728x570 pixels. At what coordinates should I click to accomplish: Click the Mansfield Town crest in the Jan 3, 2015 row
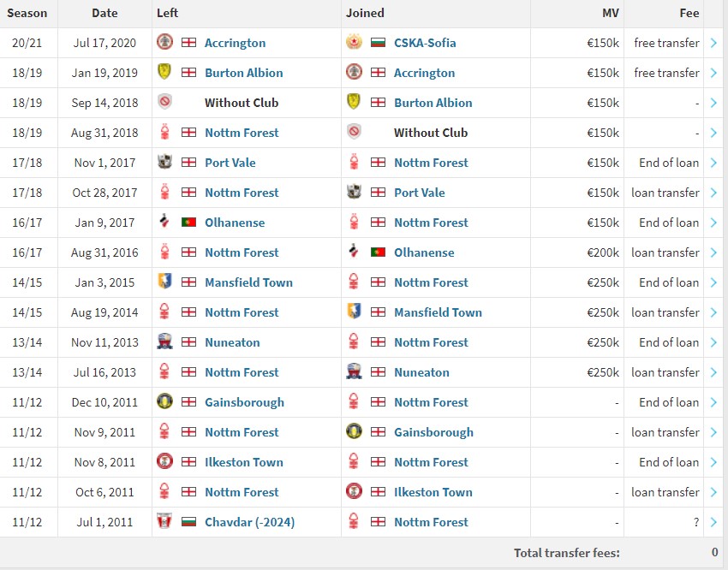point(165,282)
